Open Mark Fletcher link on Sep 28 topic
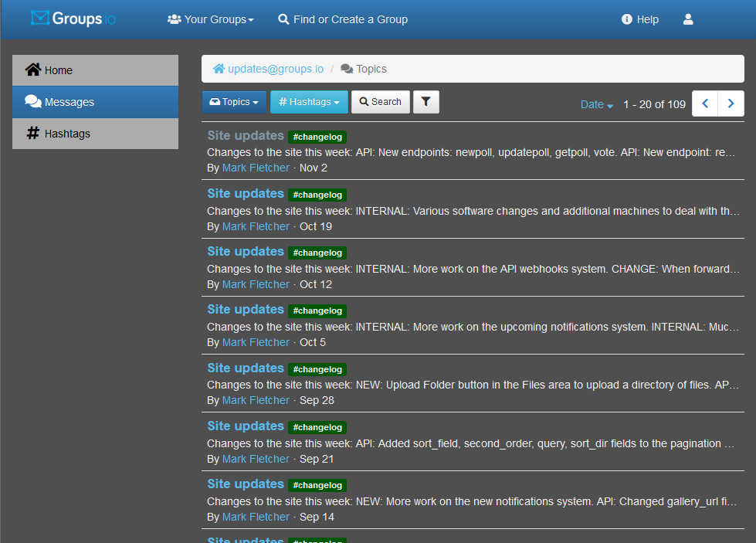Image resolution: width=756 pixels, height=543 pixels. [x=256, y=400]
